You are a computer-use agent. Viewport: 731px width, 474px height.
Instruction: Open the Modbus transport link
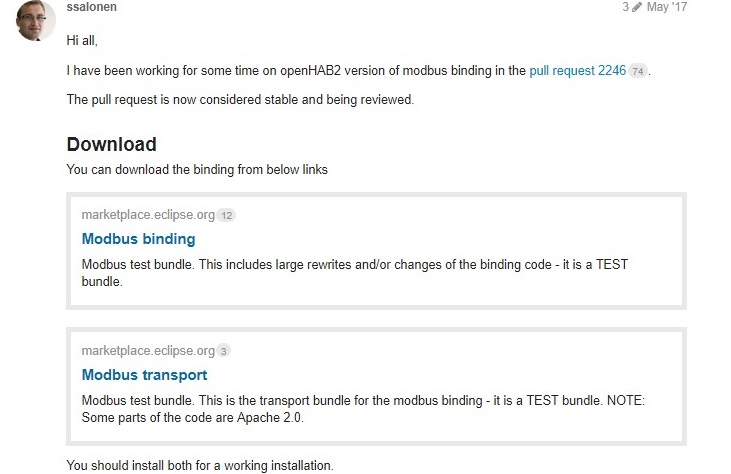144,375
